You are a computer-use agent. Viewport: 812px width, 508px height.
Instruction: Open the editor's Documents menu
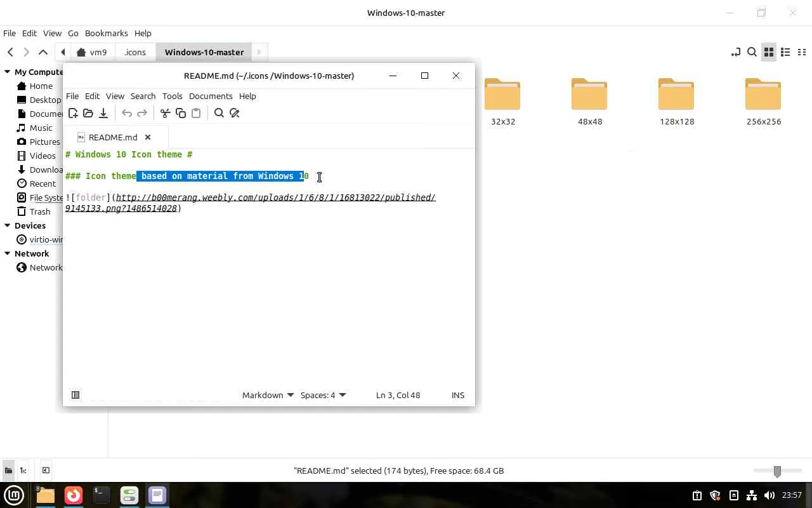pos(211,96)
